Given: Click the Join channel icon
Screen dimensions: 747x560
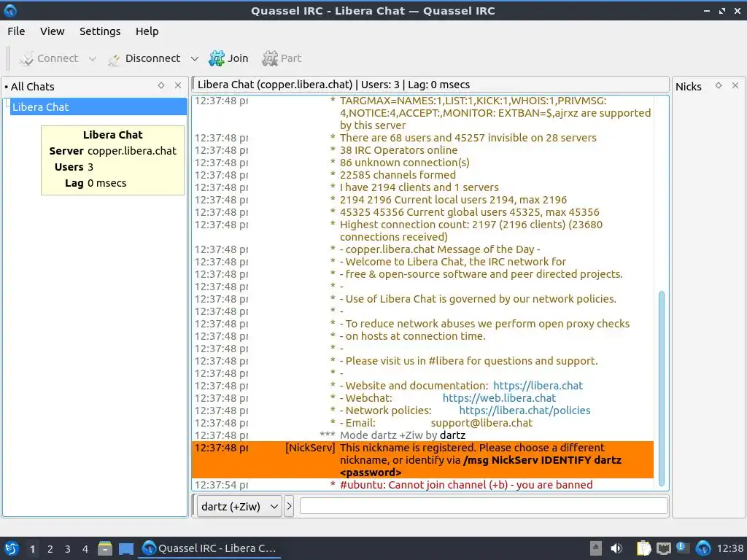Looking at the screenshot, I should pos(217,58).
